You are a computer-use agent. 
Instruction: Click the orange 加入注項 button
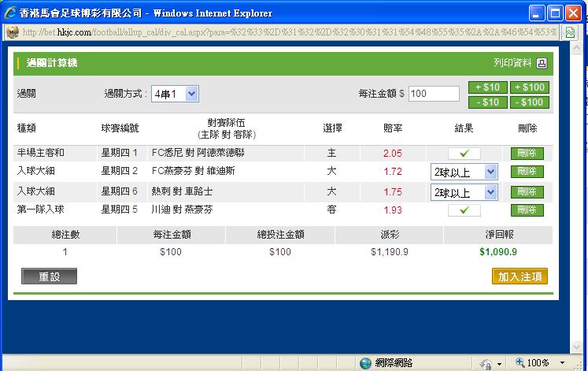coord(520,276)
